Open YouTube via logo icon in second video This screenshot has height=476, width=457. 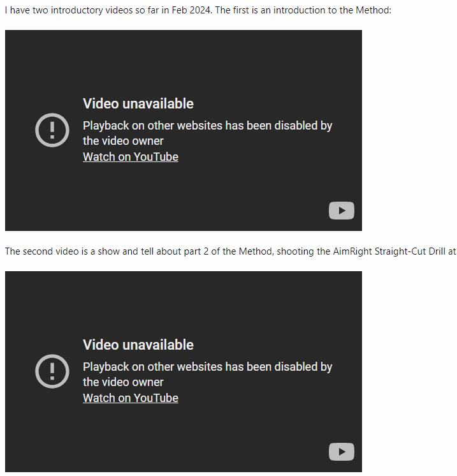coord(342,452)
